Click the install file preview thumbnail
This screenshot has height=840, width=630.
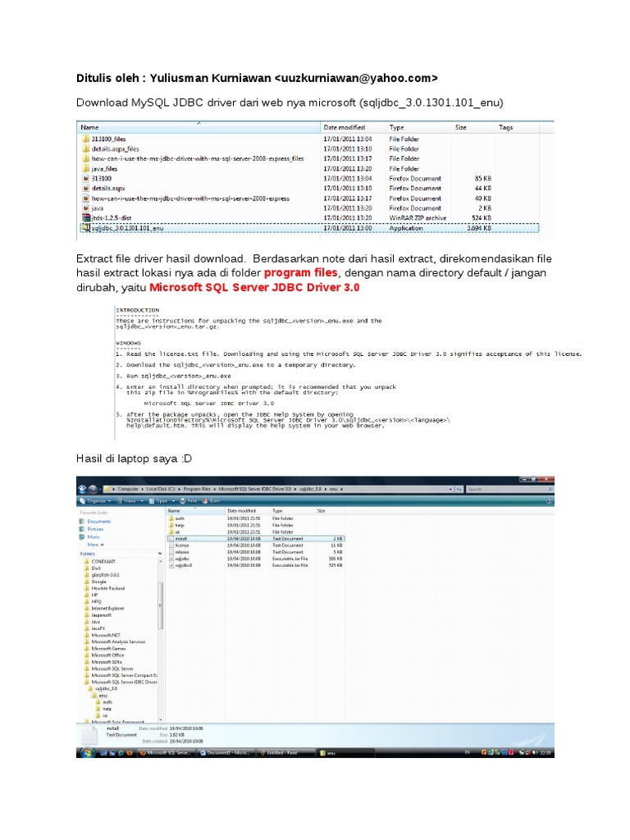click(89, 736)
